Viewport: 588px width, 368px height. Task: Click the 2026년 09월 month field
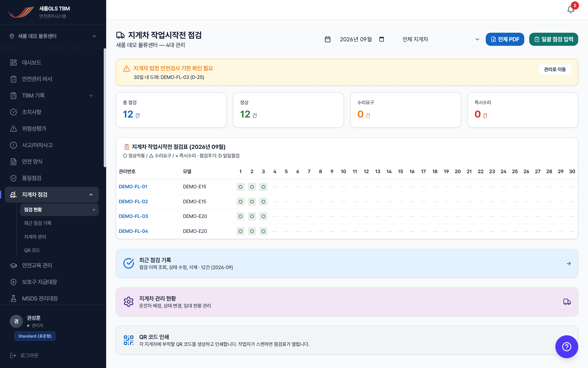click(x=362, y=39)
